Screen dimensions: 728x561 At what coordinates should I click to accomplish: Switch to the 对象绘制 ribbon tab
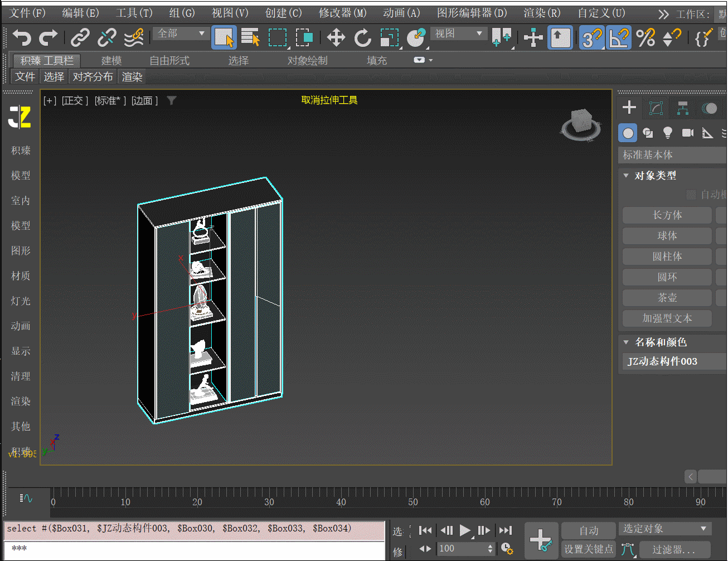(308, 60)
